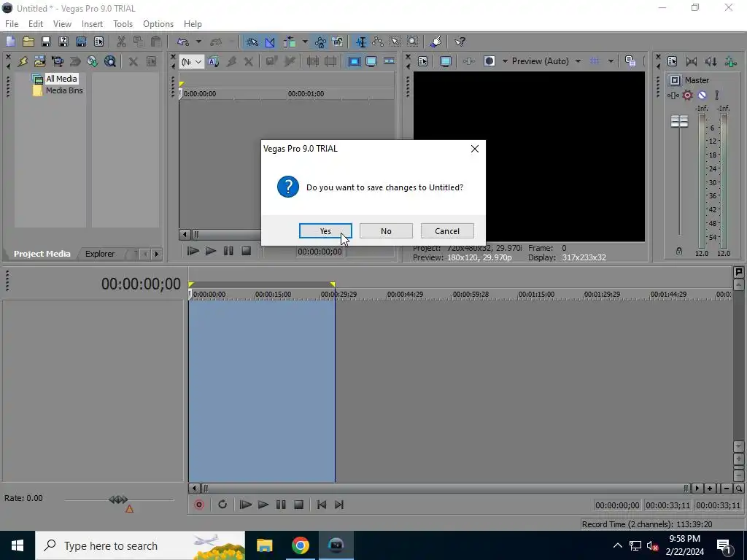This screenshot has width=747, height=560.
Task: Toggle the Master bus Solo icon
Action: 716,96
